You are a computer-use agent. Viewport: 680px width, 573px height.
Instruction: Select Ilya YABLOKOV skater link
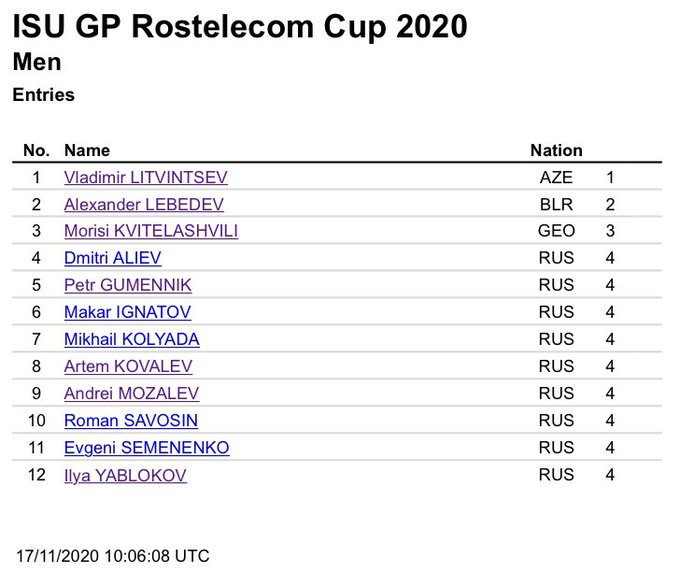pyautogui.click(x=125, y=475)
